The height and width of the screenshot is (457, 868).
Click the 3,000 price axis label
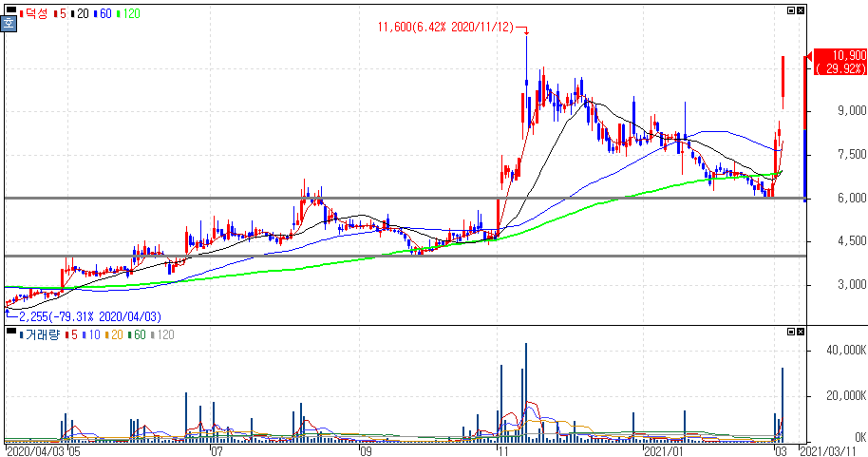coord(852,284)
